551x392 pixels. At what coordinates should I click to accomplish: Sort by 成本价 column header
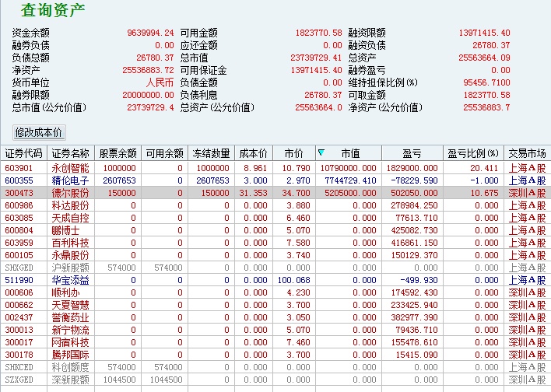(x=254, y=153)
